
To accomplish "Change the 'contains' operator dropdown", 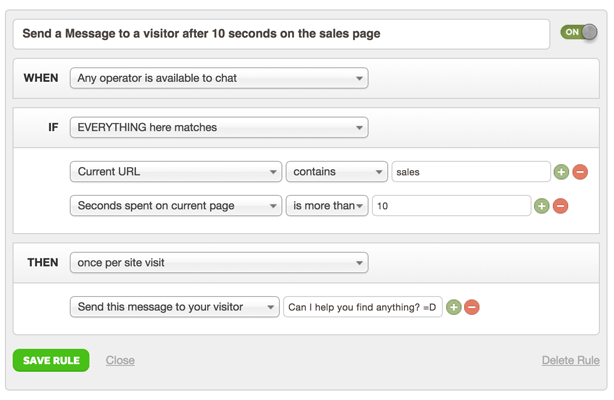I will [337, 172].
